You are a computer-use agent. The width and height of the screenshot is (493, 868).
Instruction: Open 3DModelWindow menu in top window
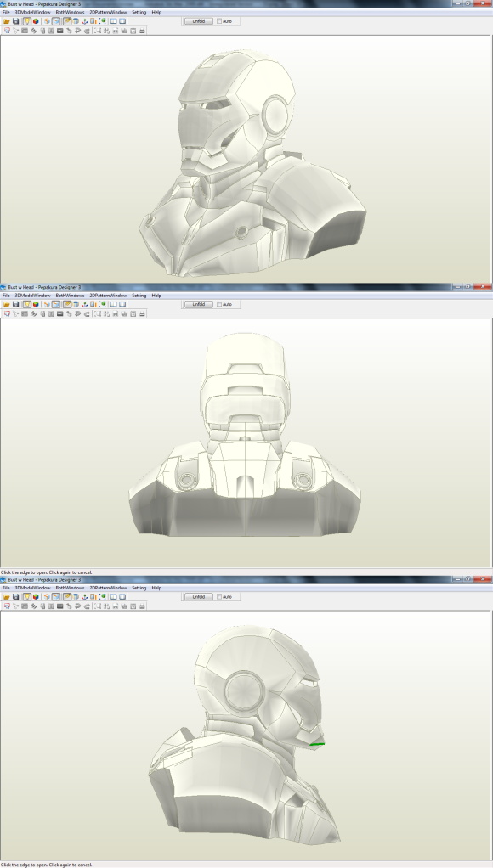pos(32,12)
